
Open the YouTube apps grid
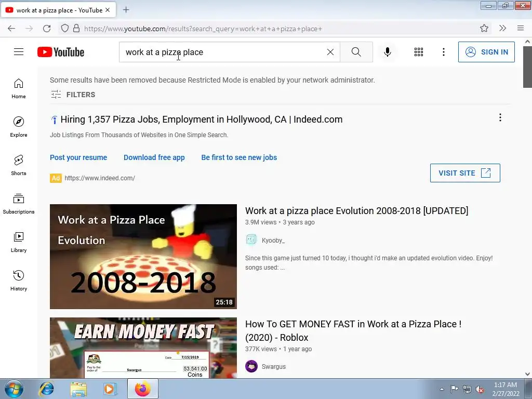[419, 52]
